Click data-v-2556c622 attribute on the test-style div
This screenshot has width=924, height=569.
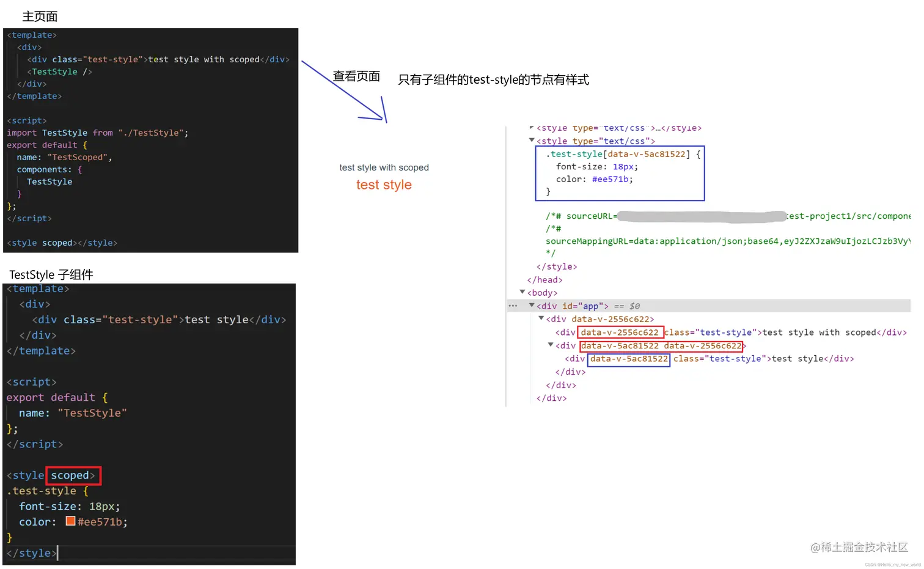[620, 332]
